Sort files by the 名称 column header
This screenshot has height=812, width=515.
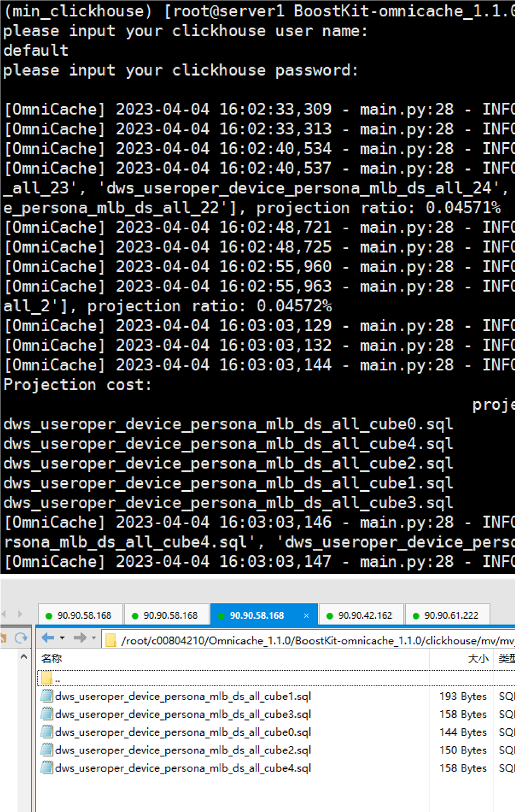(x=51, y=658)
